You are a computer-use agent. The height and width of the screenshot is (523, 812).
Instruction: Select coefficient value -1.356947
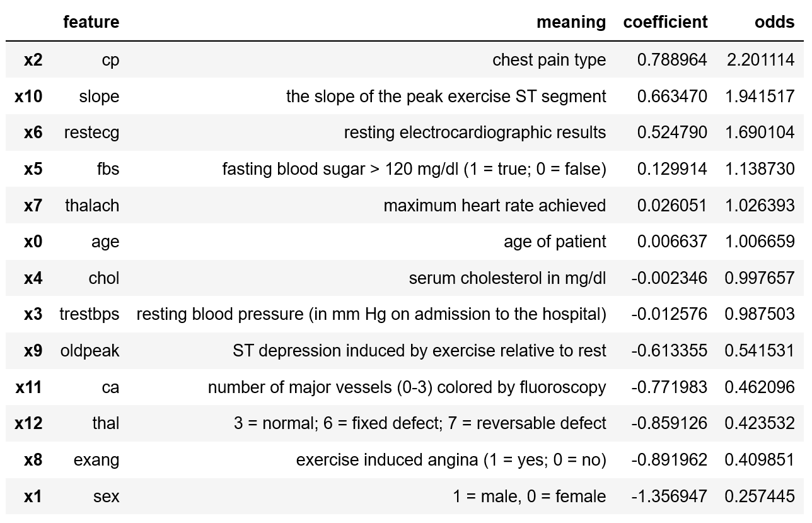(x=669, y=497)
